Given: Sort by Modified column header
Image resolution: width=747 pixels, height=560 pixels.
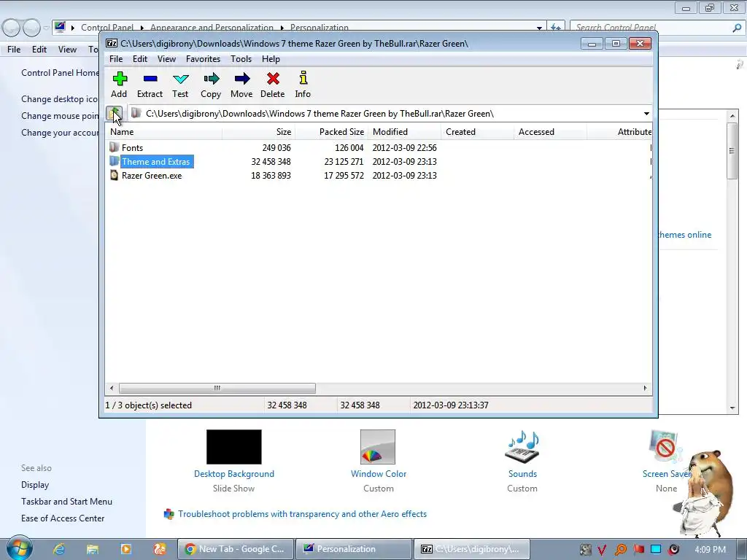Looking at the screenshot, I should pos(404,132).
